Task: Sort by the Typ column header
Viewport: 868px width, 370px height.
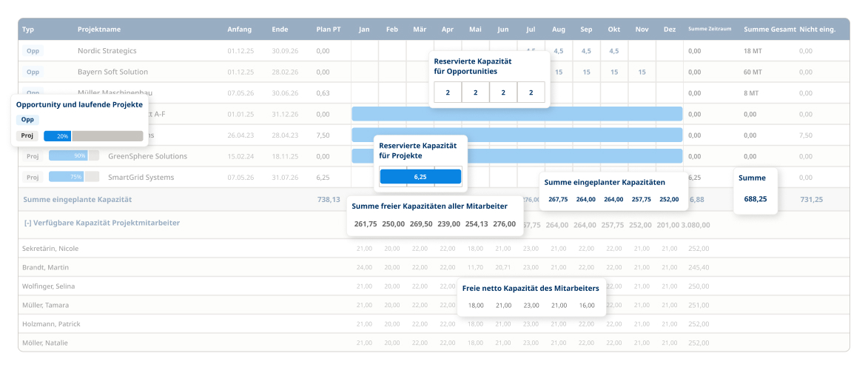Action: (x=28, y=30)
